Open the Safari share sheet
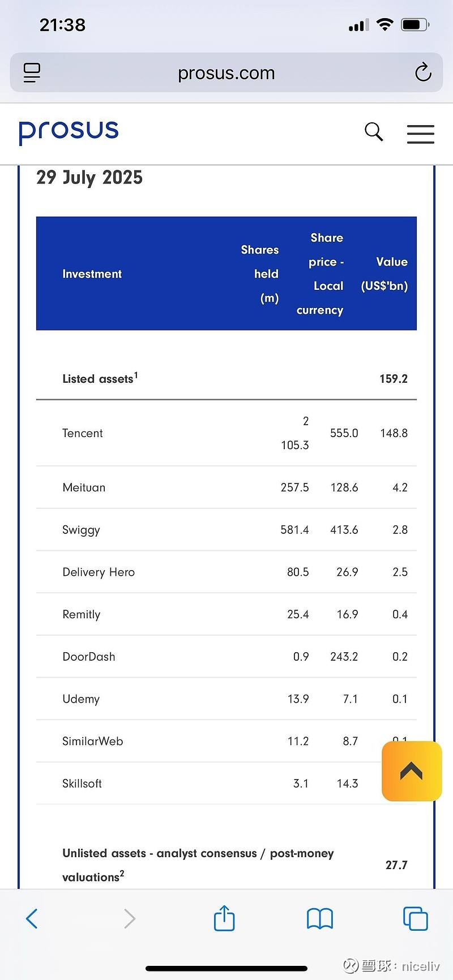The width and height of the screenshot is (453, 980). tap(224, 918)
